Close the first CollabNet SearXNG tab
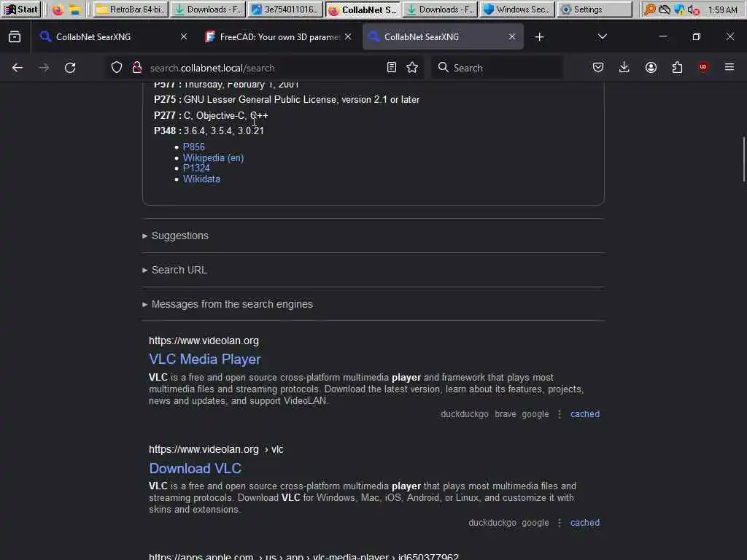Viewport: 747px width, 560px height. (x=184, y=36)
